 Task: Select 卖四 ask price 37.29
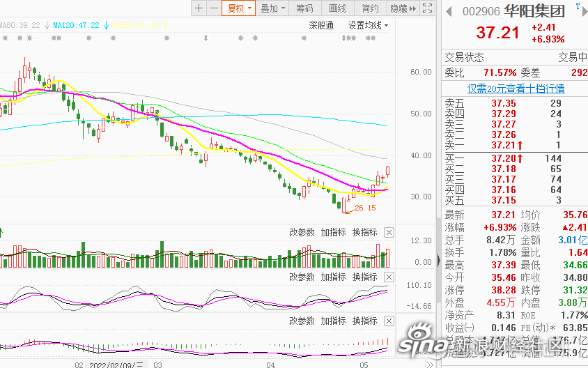[x=504, y=114]
